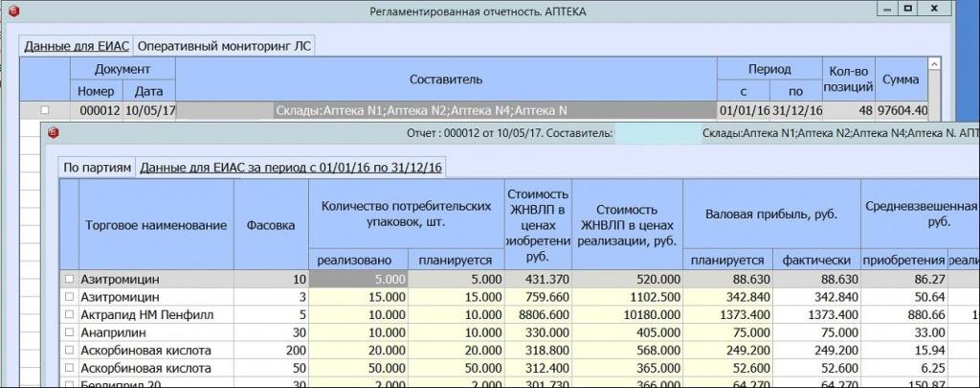Select the Анаприлин row checkbox

(x=68, y=331)
